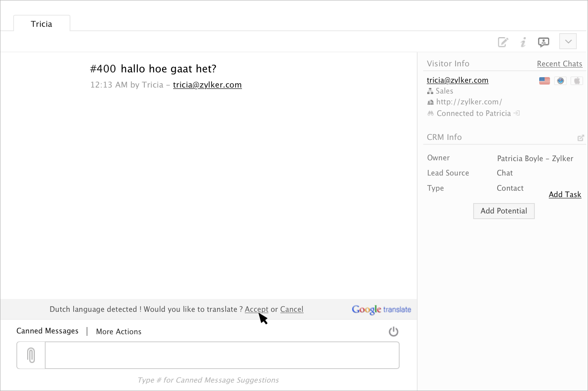
Task: Open the CRM Info external link icon
Action: (581, 138)
